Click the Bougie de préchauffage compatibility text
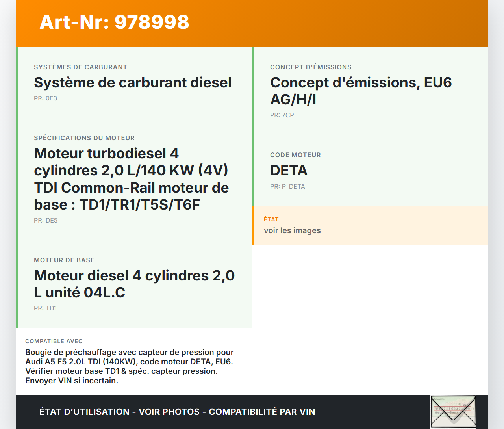Image resolution: width=504 pixels, height=429 pixels. 130,366
